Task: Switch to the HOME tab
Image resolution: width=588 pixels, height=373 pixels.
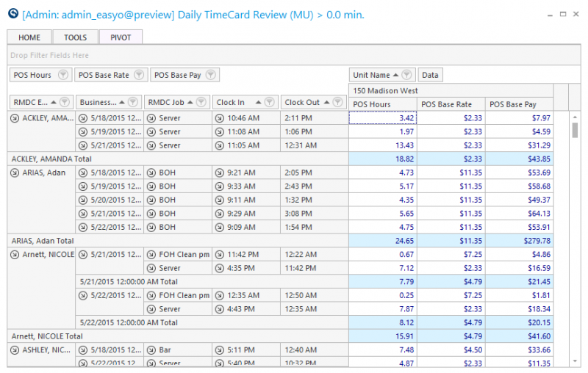Action: pyautogui.click(x=29, y=37)
